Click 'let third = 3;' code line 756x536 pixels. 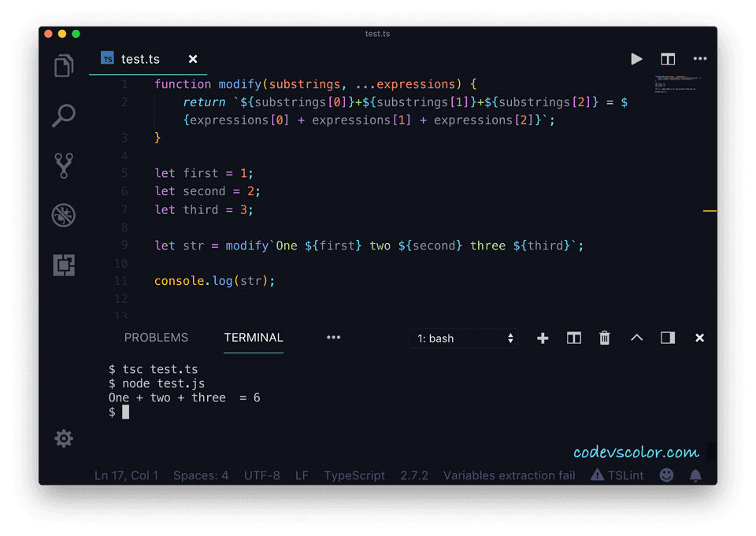204,209
